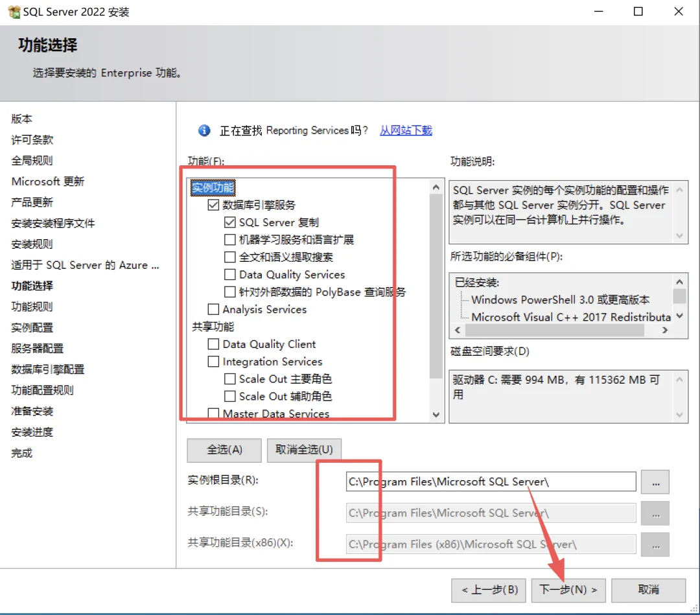Enable PolyBase 查询服务 checkbox
Image resolution: width=700 pixels, height=615 pixels.
pos(230,292)
